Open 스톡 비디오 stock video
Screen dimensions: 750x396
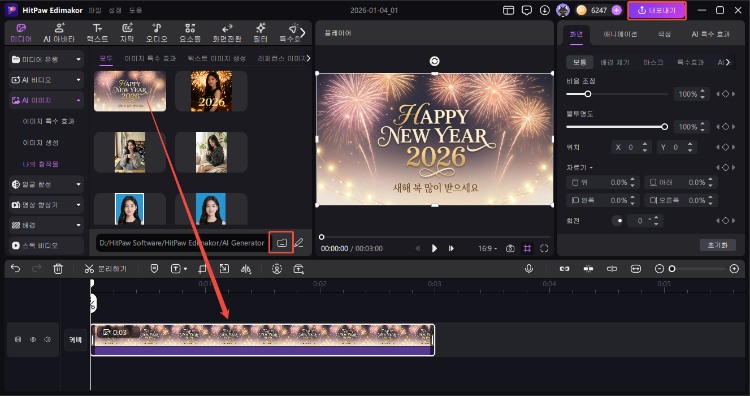point(46,245)
